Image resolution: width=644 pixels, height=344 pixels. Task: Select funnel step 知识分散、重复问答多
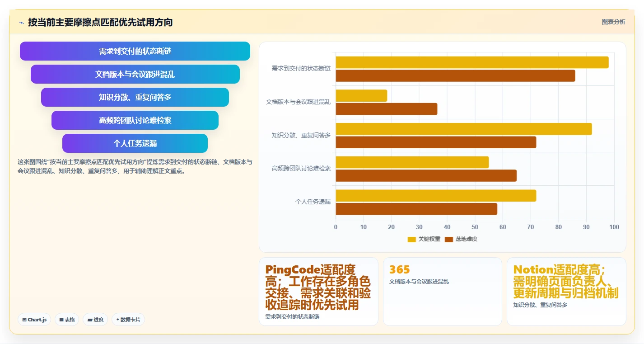tap(135, 97)
